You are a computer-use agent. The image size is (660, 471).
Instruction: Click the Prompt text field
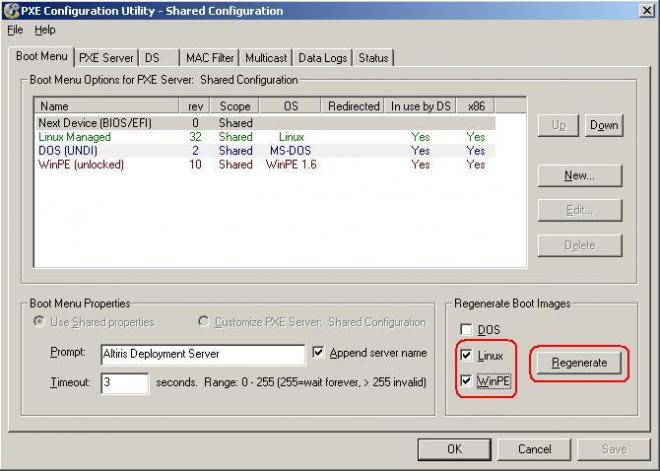pos(203,354)
